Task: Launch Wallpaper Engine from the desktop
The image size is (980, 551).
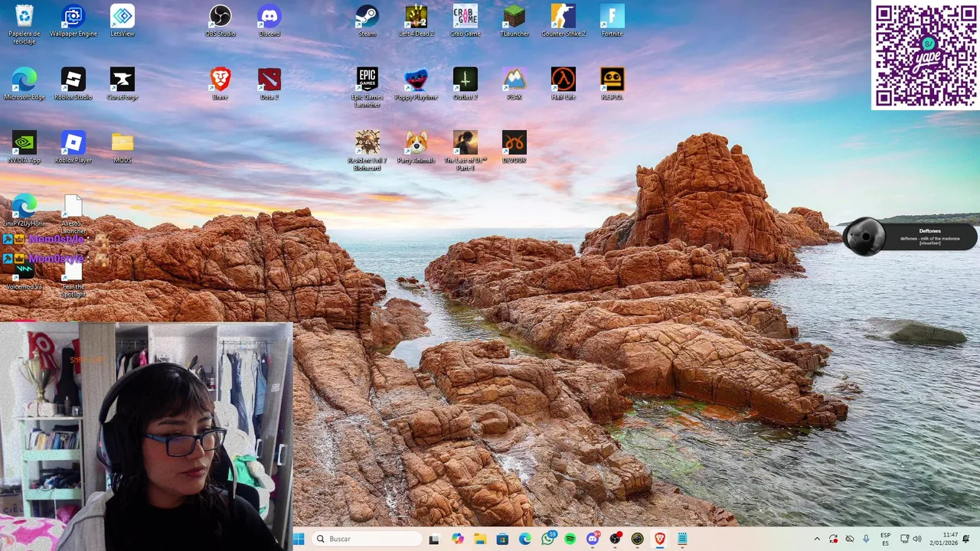Action: click(73, 21)
